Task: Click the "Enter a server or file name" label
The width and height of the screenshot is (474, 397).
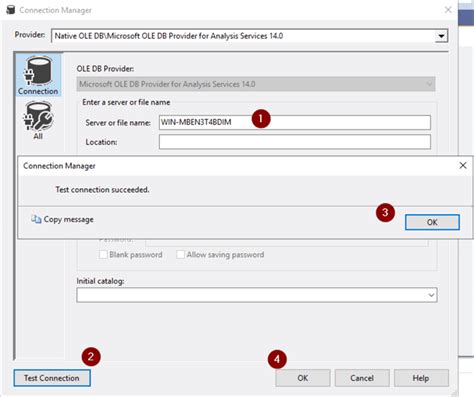Action: pyautogui.click(x=126, y=102)
